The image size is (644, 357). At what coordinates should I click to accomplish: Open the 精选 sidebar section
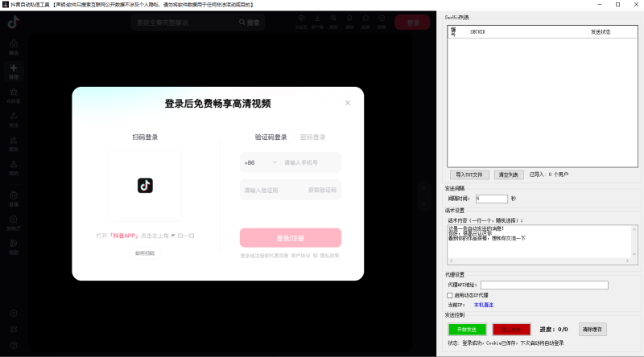click(14, 47)
